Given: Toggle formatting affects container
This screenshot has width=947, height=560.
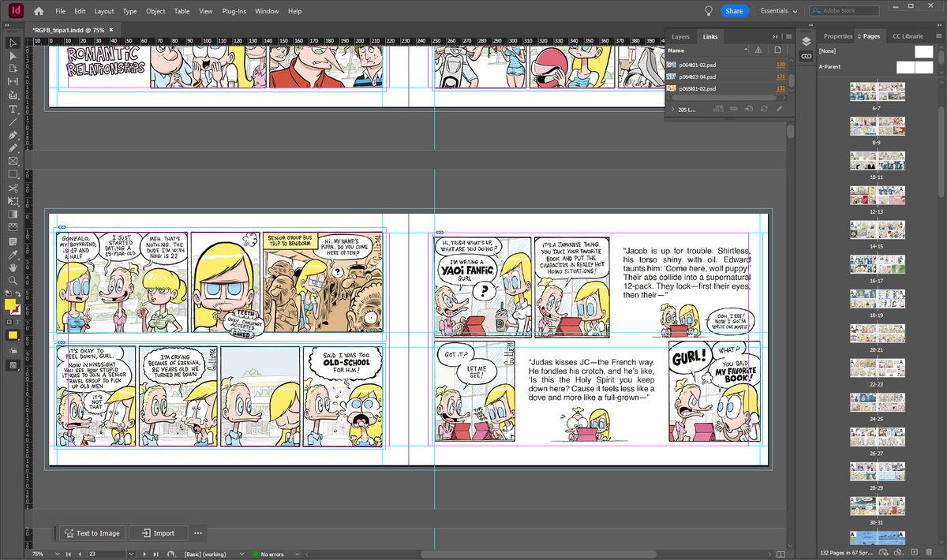Looking at the screenshot, I should tap(9, 322).
